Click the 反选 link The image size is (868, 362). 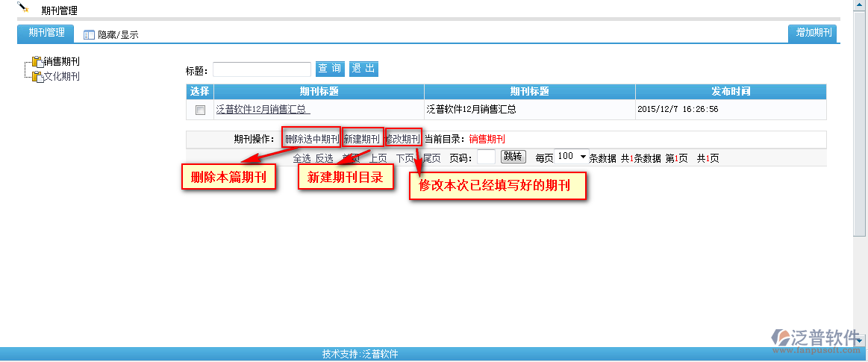point(325,158)
